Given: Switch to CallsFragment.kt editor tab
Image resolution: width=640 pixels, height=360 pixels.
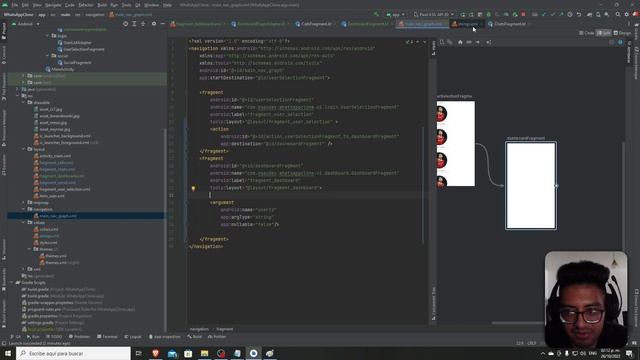Looking at the screenshot, I should (x=315, y=24).
